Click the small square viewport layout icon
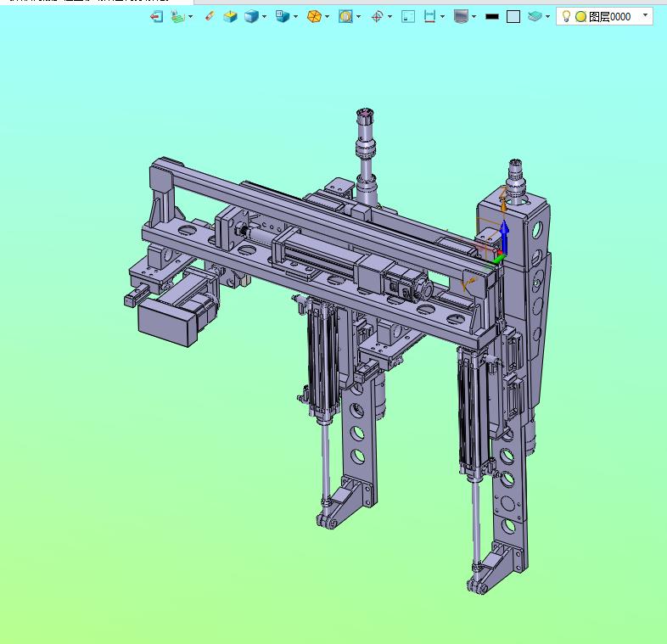Image resolution: width=667 pixels, height=644 pixels. (x=408, y=17)
